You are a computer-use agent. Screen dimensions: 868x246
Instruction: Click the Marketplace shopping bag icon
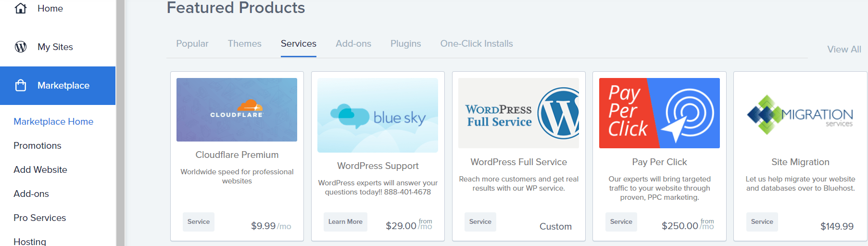tap(21, 85)
